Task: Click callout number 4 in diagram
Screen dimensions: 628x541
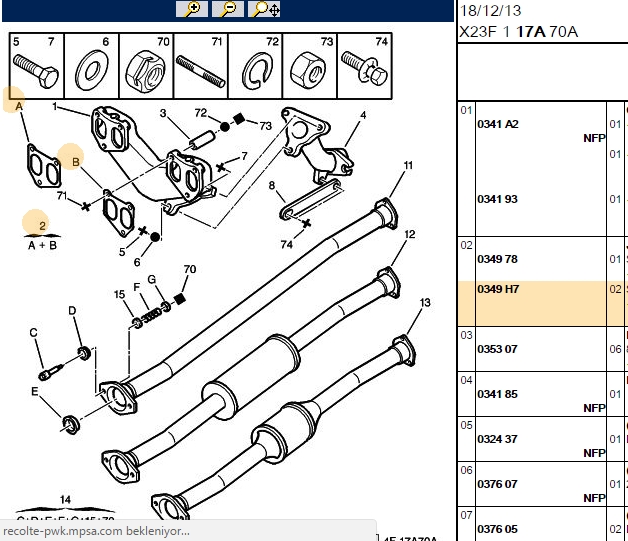Action: click(x=363, y=115)
